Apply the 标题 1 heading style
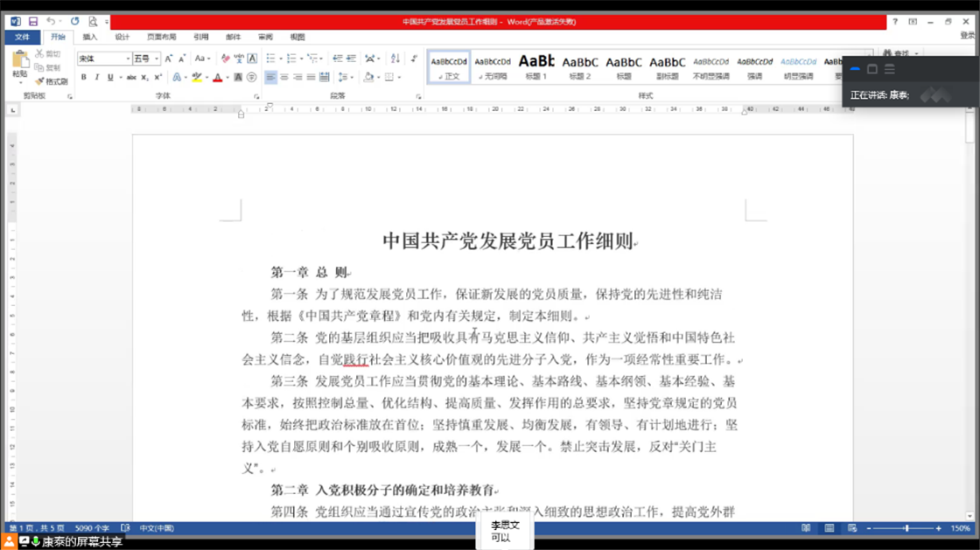 (x=536, y=67)
